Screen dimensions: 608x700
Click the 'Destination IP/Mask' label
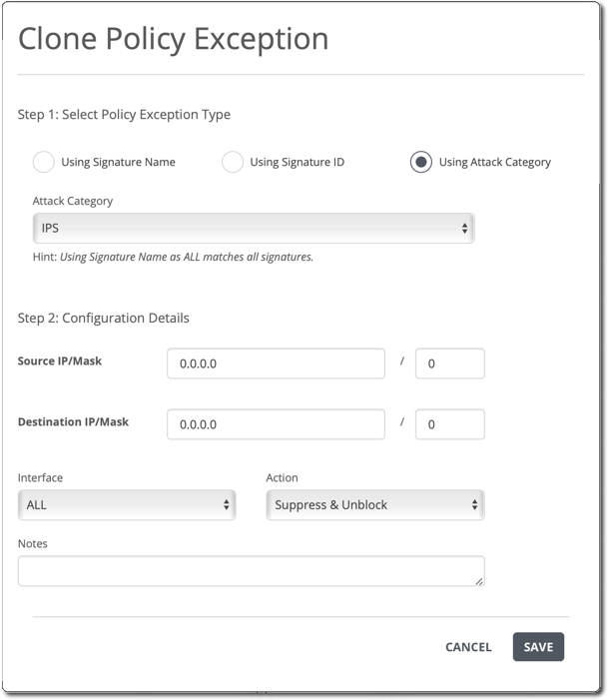click(73, 421)
